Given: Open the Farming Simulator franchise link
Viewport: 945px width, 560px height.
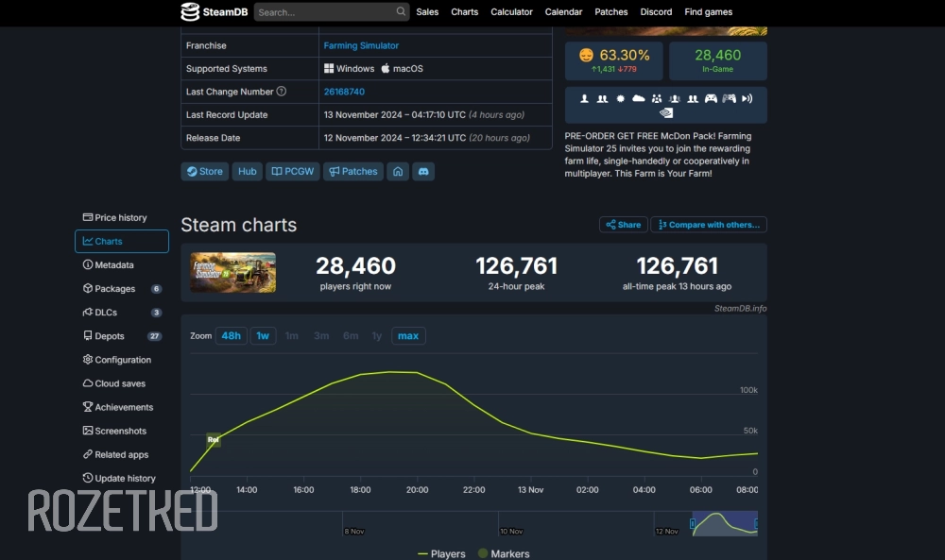Looking at the screenshot, I should tap(361, 45).
